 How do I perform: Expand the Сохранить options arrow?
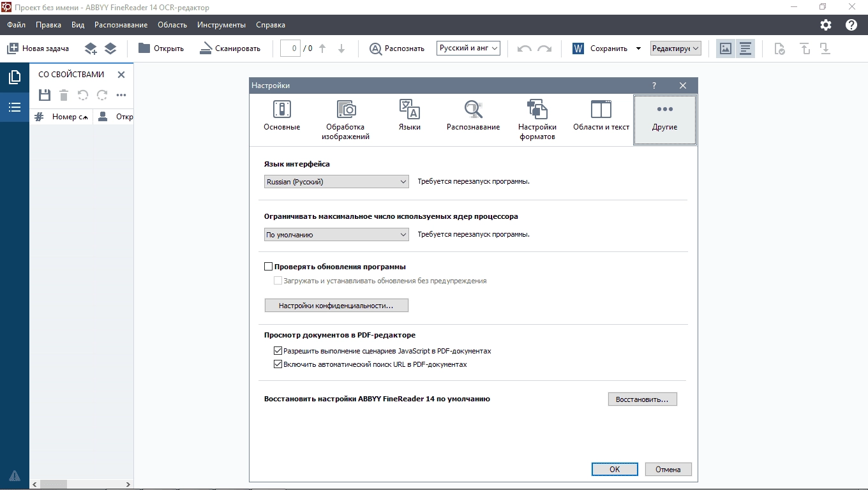point(638,48)
